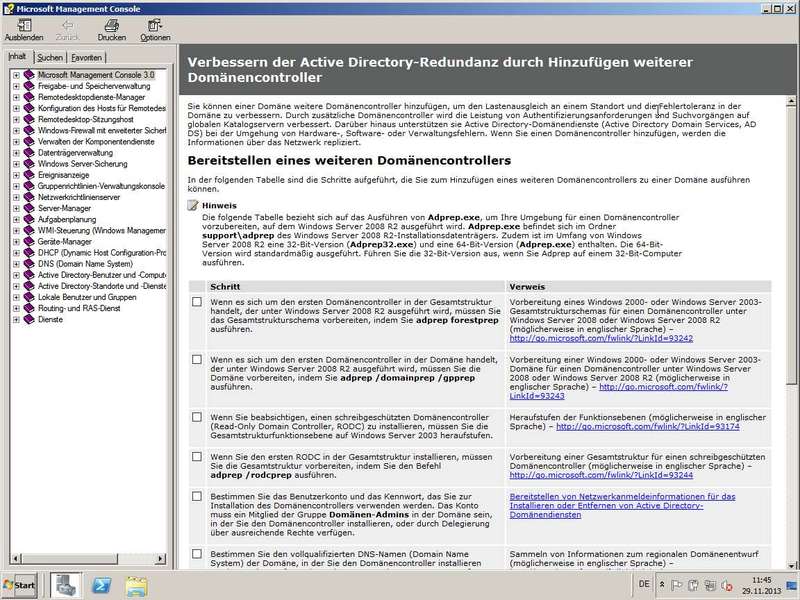The image size is (800, 600).
Task: Click the book icon beside Routing- und RAS-Dienst
Action: click(29, 308)
